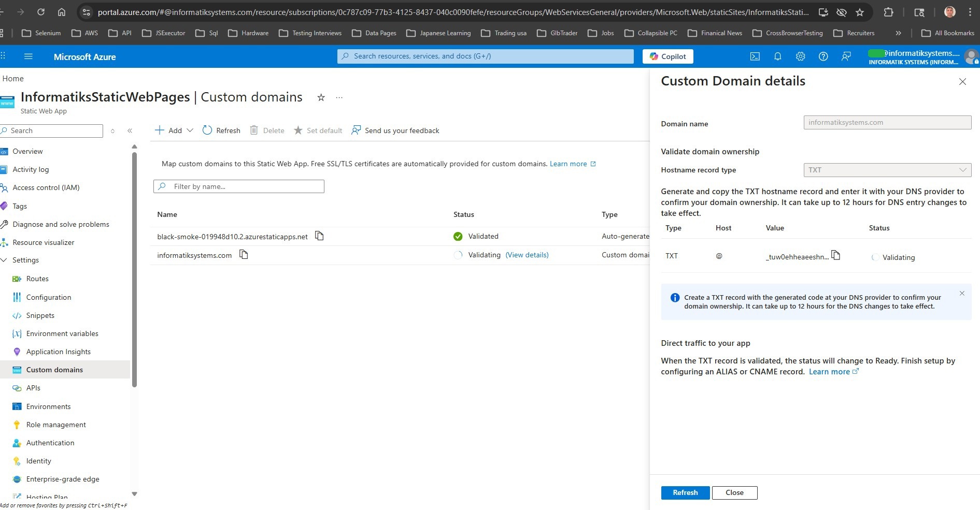This screenshot has width=980, height=510.
Task: Open Overview in sidebar
Action: pos(27,151)
